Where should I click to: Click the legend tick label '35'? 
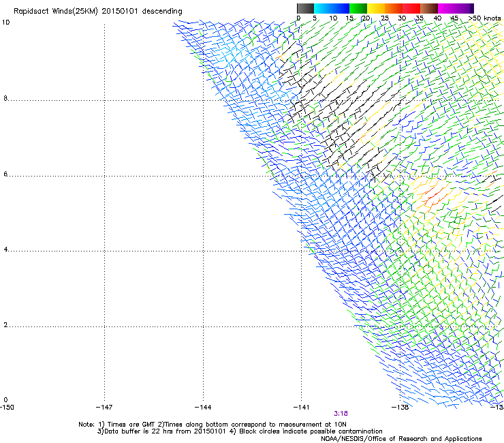420,18
